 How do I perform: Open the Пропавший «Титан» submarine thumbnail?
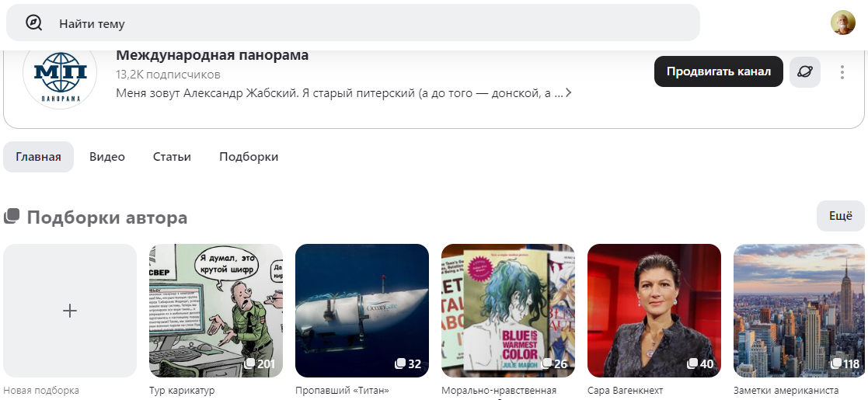tap(362, 311)
